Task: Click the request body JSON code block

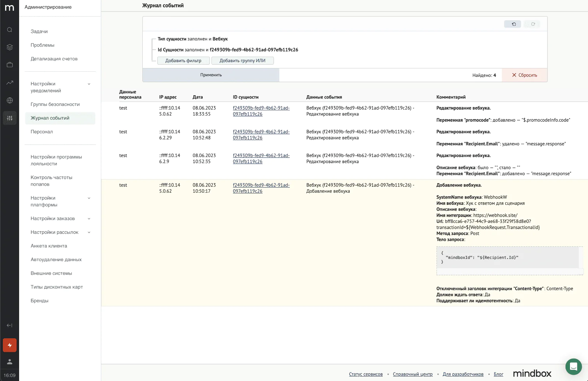Action: point(509,261)
